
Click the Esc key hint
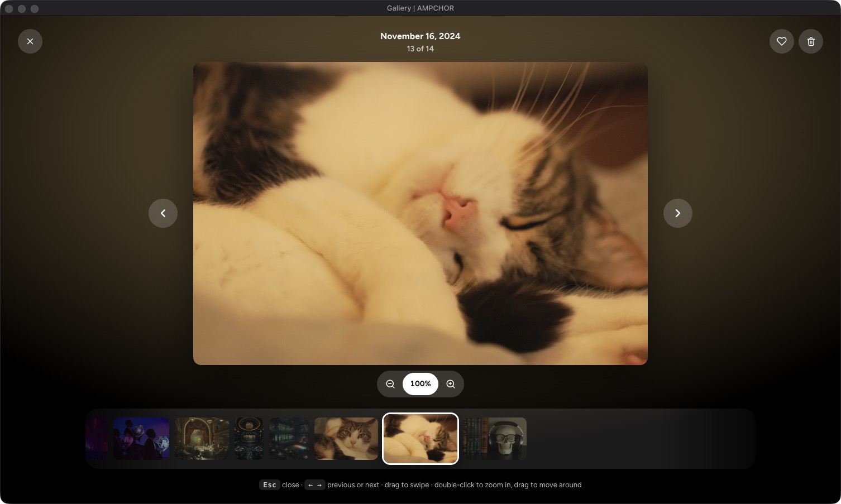click(270, 485)
